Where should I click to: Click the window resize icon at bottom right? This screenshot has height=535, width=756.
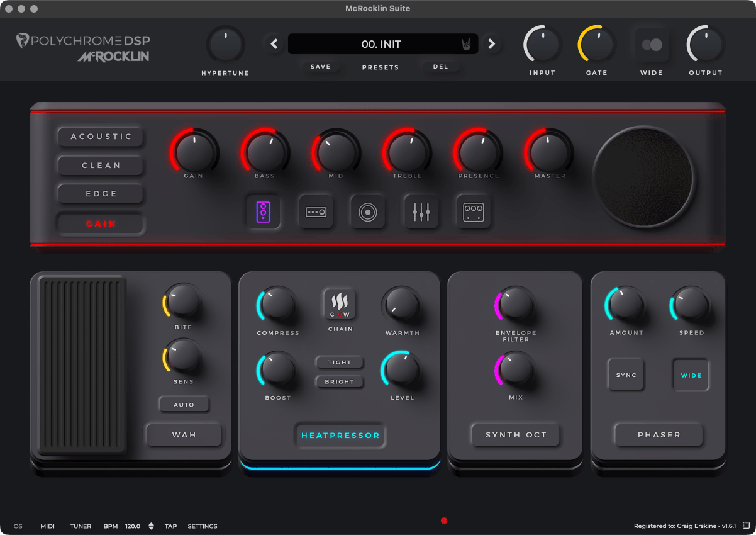click(747, 526)
